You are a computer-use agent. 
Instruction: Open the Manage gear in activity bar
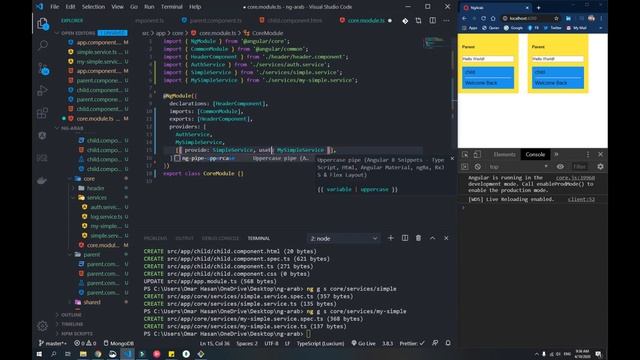coord(42,326)
